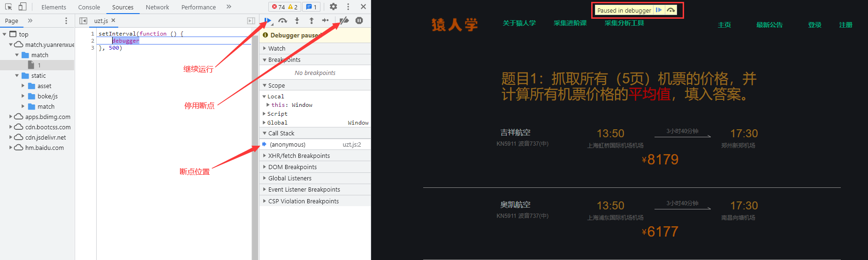Expand the Watch section
Screen dimensions: 868x260
click(x=277, y=48)
